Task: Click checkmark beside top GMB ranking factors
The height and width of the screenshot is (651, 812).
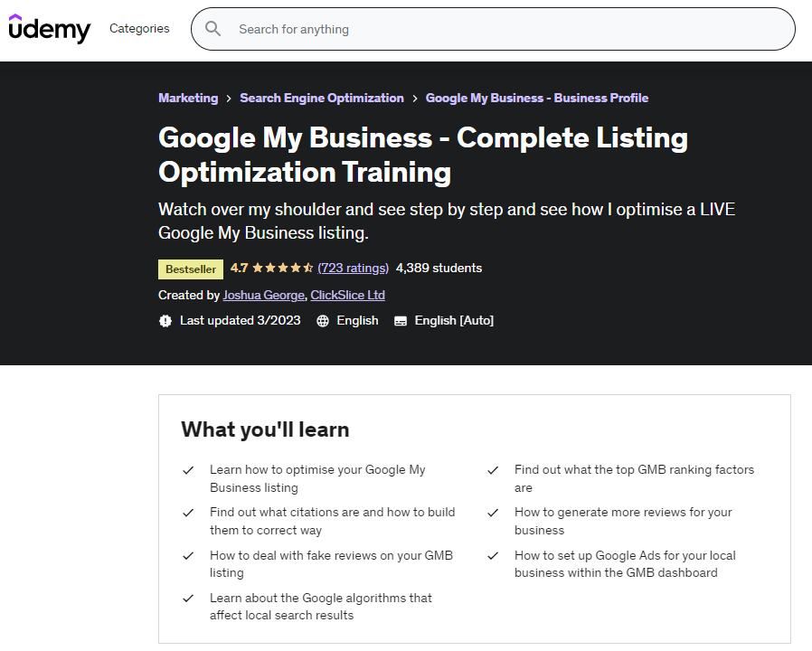Action: pyautogui.click(x=493, y=470)
